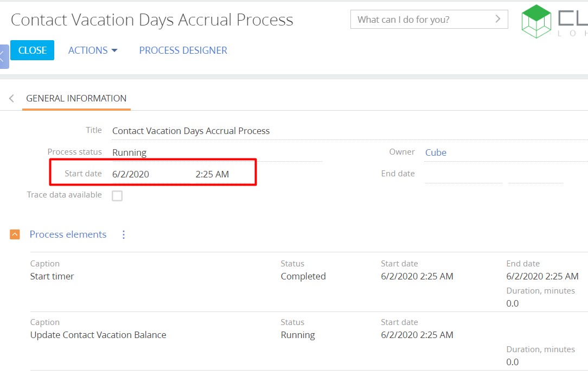
Task: Click the page title Contact Vacation Days Accrual Process
Action: pyautogui.click(x=152, y=20)
